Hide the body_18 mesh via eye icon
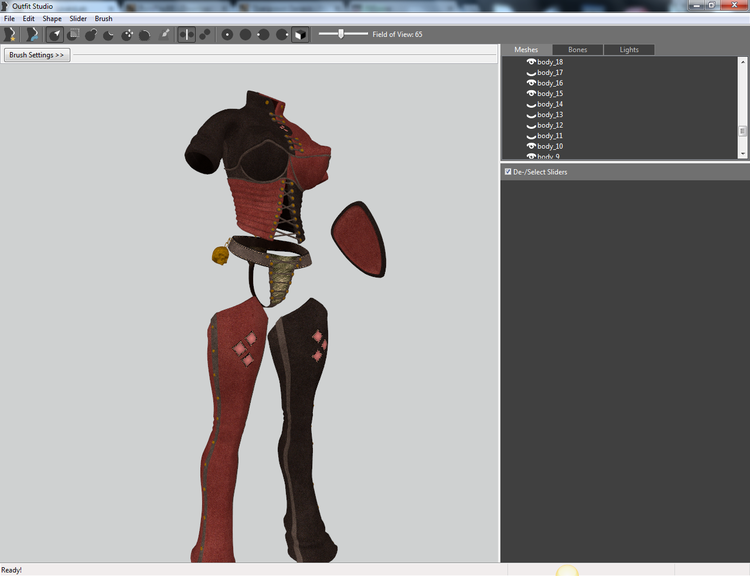 531,62
